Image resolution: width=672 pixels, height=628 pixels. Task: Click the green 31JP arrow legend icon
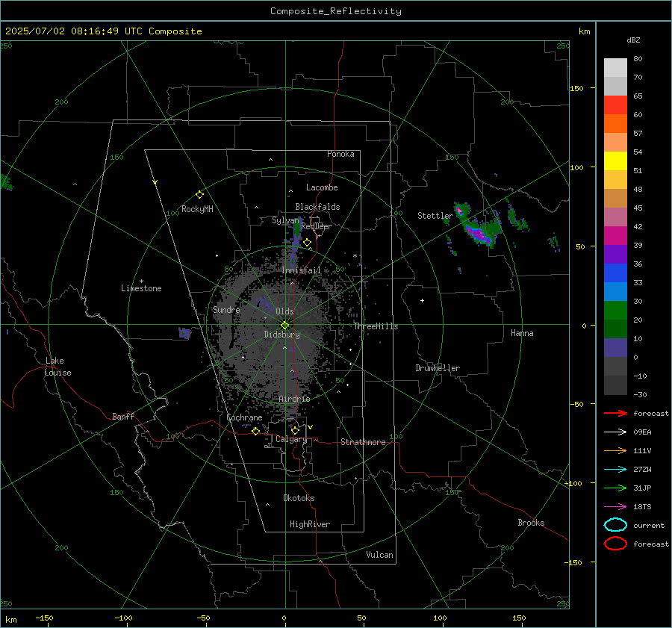pyautogui.click(x=615, y=488)
